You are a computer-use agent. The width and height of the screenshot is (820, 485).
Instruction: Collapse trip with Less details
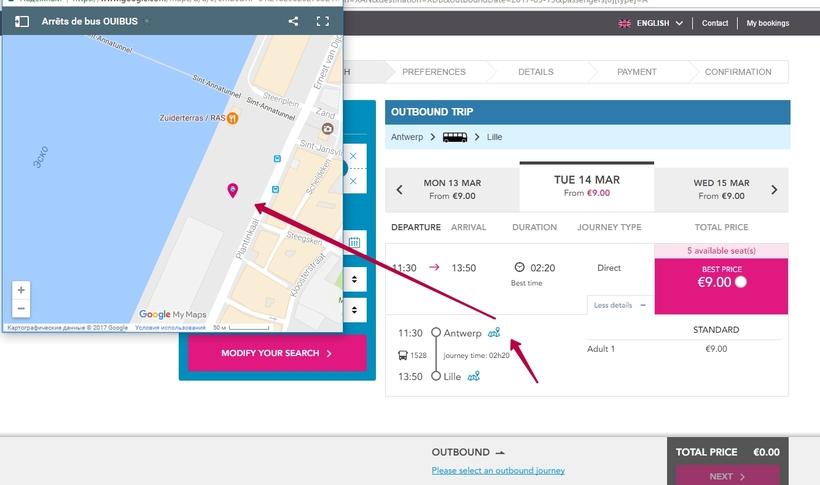[620, 305]
